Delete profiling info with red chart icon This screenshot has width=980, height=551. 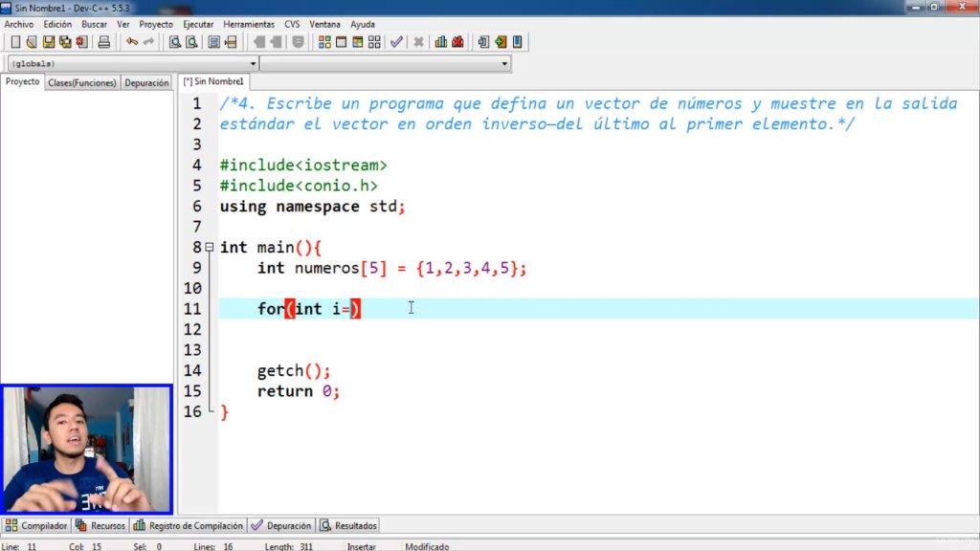(x=458, y=42)
